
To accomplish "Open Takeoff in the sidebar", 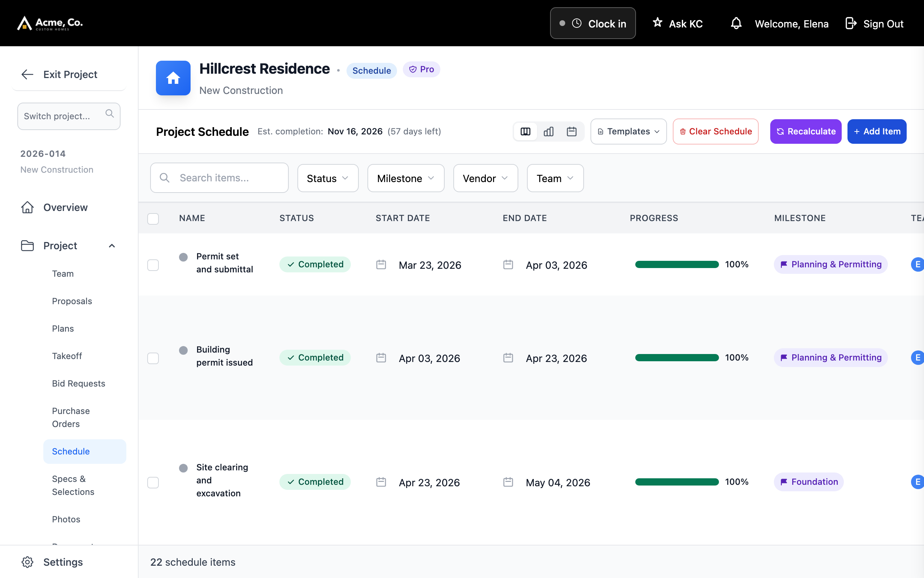I will click(x=67, y=356).
